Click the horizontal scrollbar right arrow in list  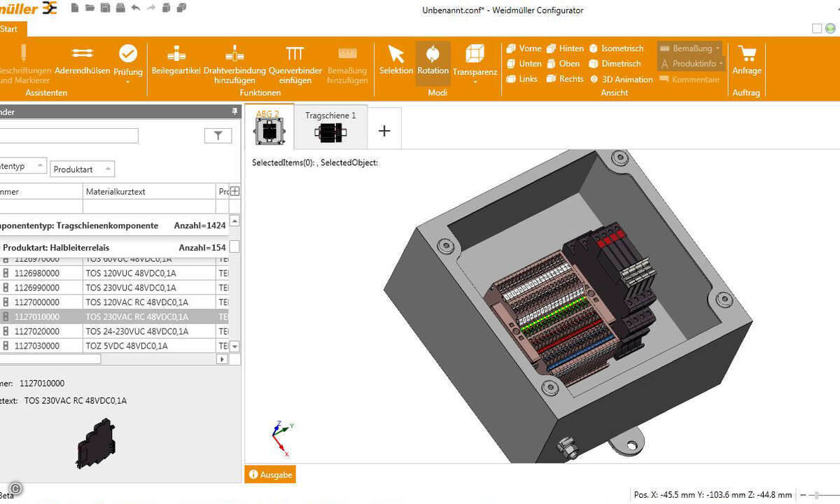[223, 359]
